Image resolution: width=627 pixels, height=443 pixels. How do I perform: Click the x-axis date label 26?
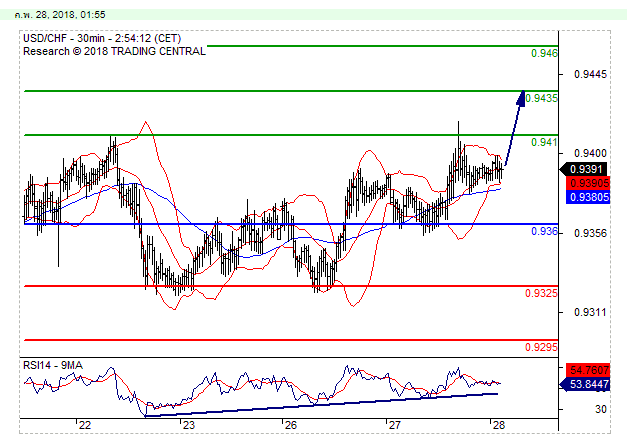pyautogui.click(x=291, y=425)
